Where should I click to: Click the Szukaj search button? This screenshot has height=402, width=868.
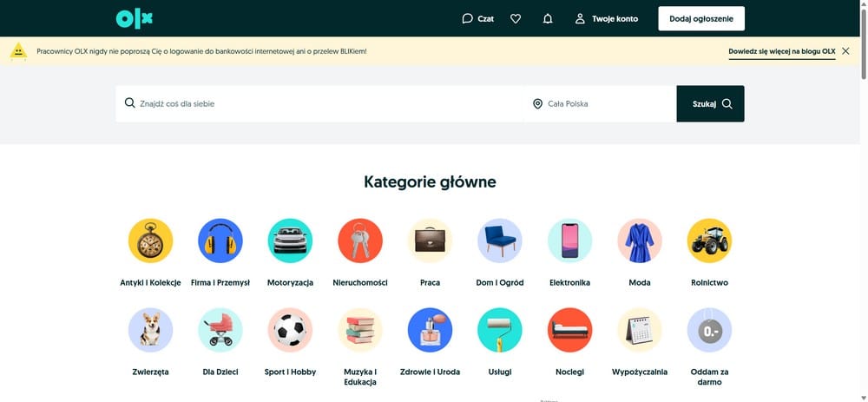pyautogui.click(x=710, y=103)
